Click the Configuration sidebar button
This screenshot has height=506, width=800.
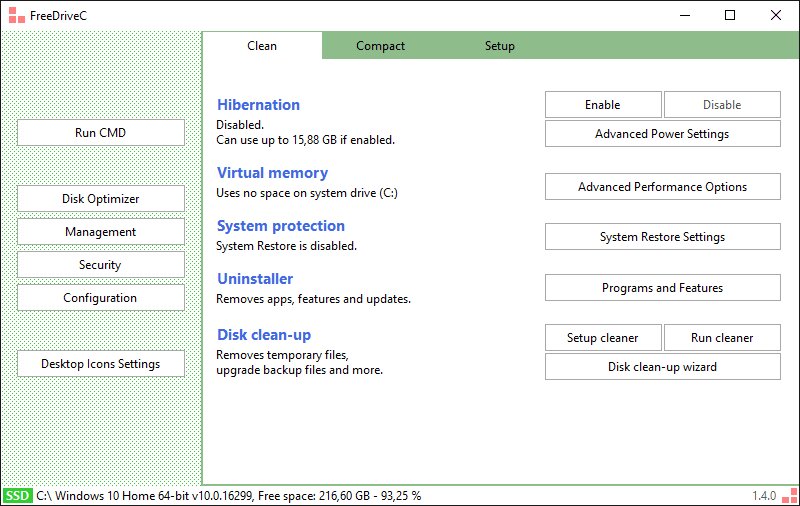(100, 298)
